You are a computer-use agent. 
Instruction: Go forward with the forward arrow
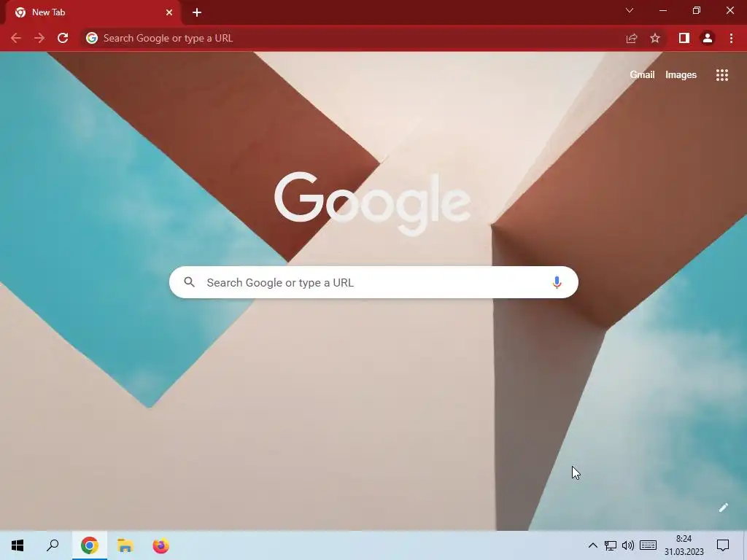(x=39, y=38)
